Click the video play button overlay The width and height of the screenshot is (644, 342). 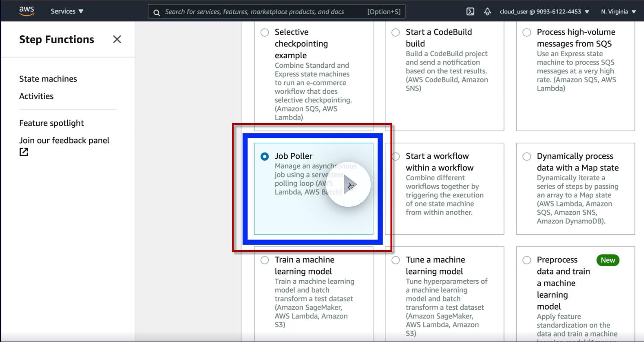[348, 184]
